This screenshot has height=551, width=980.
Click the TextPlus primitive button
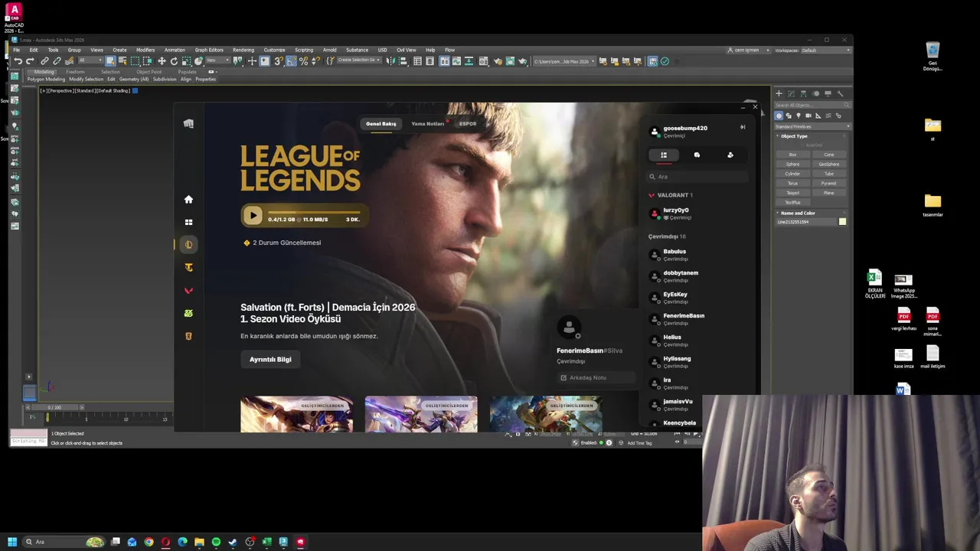tap(793, 202)
